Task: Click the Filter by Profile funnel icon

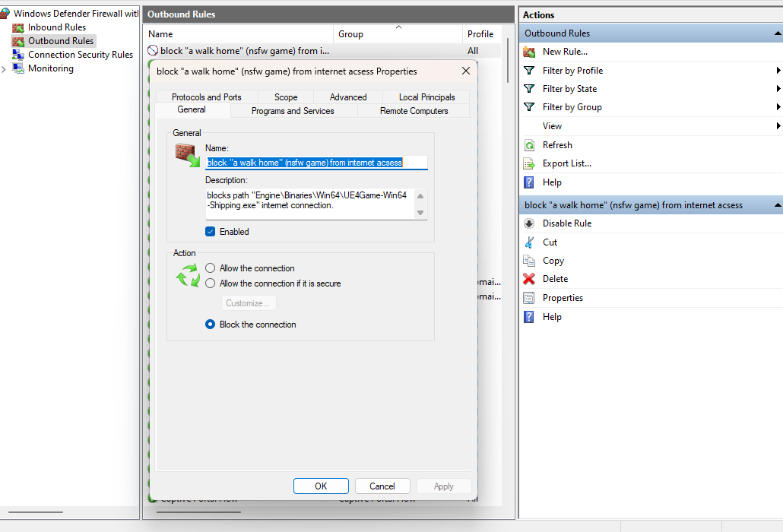Action: point(529,71)
